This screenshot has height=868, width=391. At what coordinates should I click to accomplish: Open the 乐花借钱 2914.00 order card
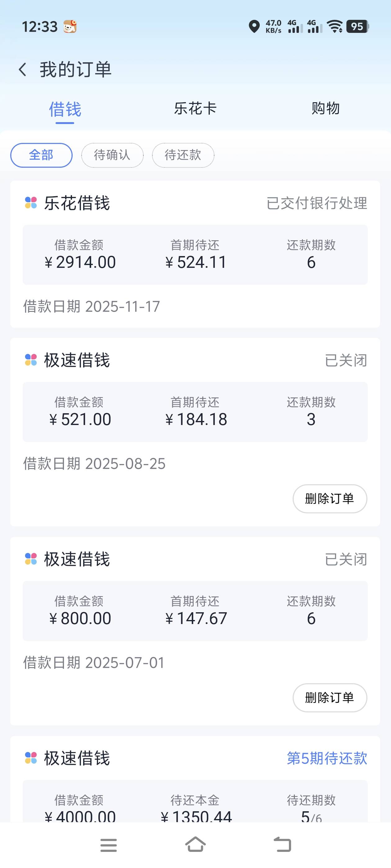click(x=195, y=255)
